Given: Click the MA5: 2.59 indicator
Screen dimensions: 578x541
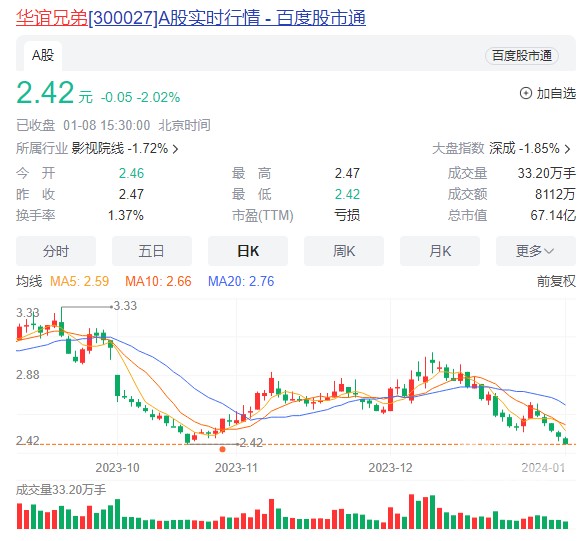Looking at the screenshot, I should (x=79, y=282).
